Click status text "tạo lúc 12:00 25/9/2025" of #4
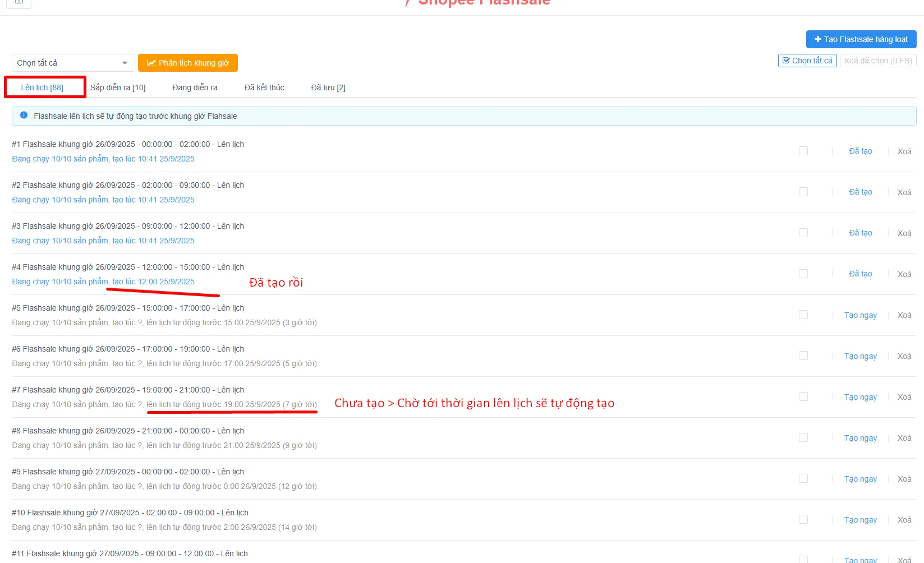 (153, 281)
